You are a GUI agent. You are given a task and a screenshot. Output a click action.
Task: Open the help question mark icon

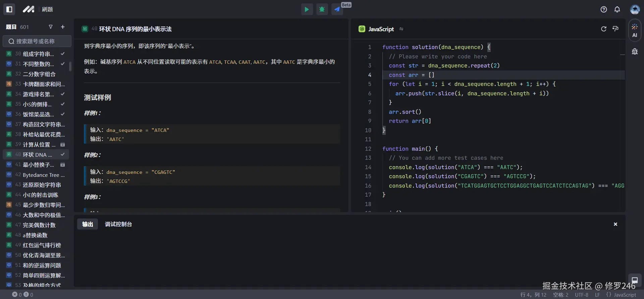(x=604, y=9)
